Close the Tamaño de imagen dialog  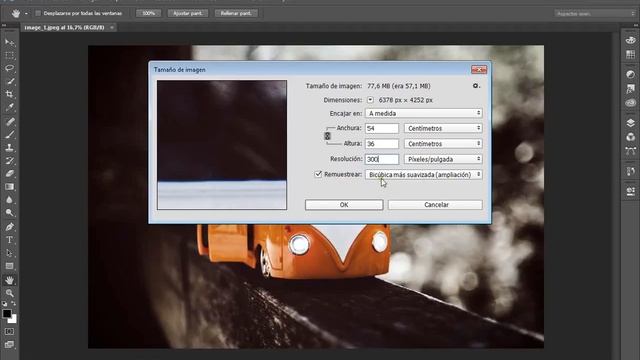point(479,69)
